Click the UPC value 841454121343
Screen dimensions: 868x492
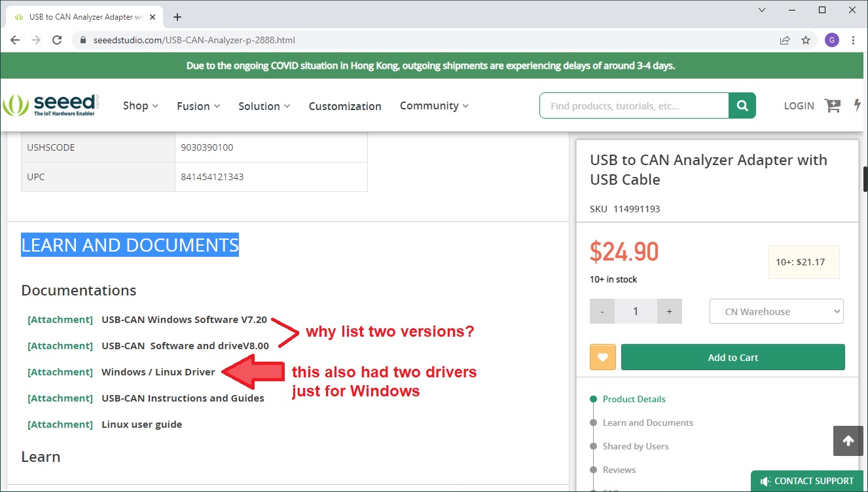212,177
